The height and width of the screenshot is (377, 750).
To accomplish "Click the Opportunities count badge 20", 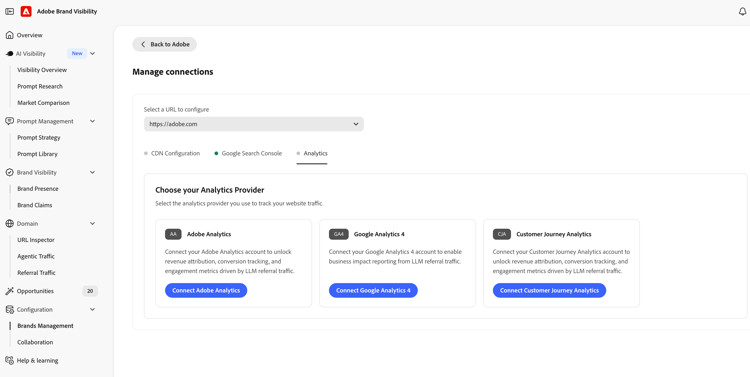I will point(90,291).
